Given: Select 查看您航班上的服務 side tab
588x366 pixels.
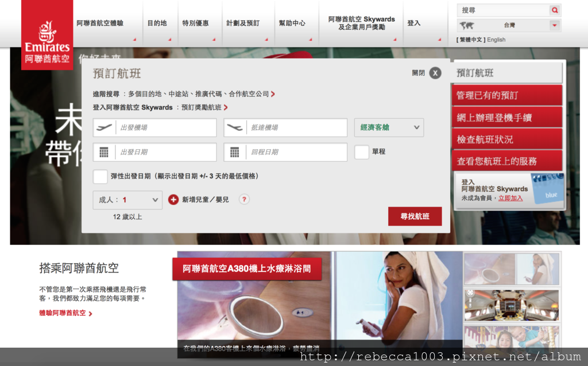Looking at the screenshot, I should pos(507,161).
